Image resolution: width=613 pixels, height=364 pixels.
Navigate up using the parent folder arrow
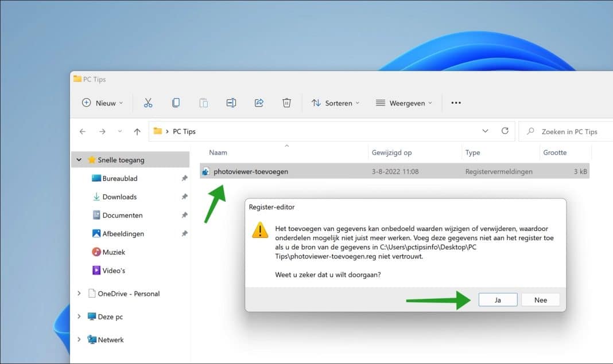pos(137,131)
